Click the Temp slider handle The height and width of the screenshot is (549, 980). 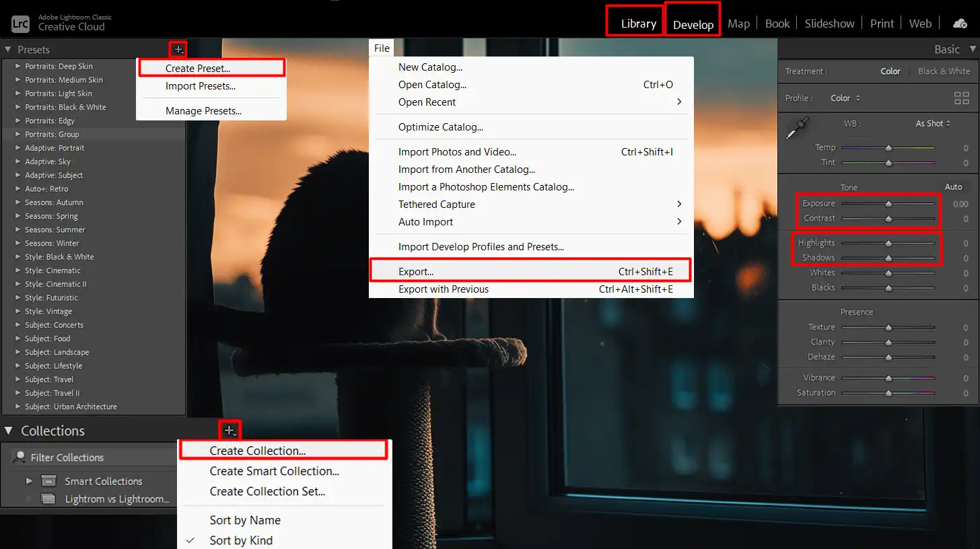(888, 147)
